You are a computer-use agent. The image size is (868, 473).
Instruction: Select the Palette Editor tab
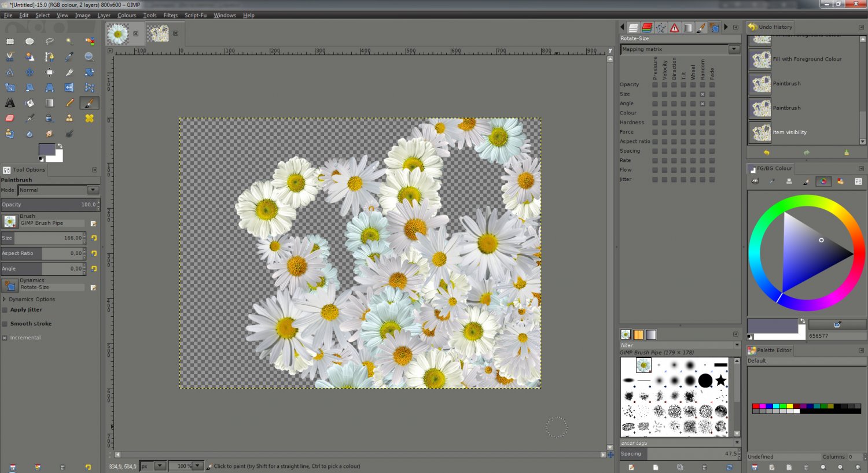[770, 350]
